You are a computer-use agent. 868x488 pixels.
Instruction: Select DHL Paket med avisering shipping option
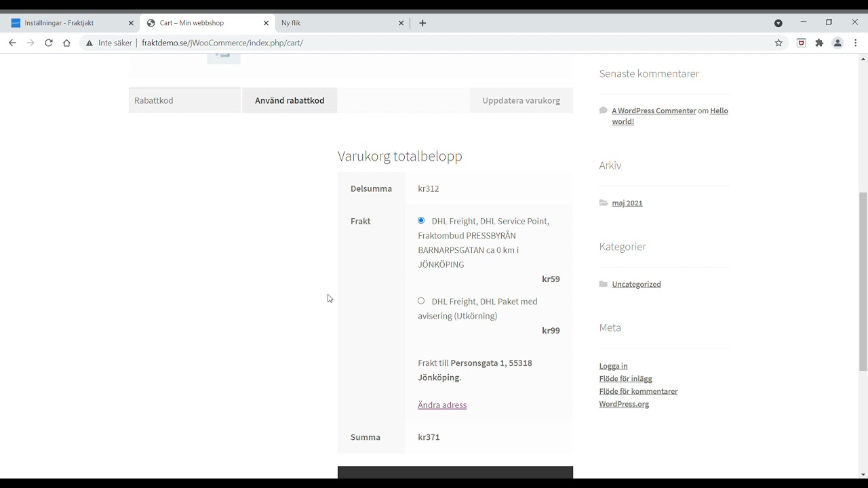point(421,301)
